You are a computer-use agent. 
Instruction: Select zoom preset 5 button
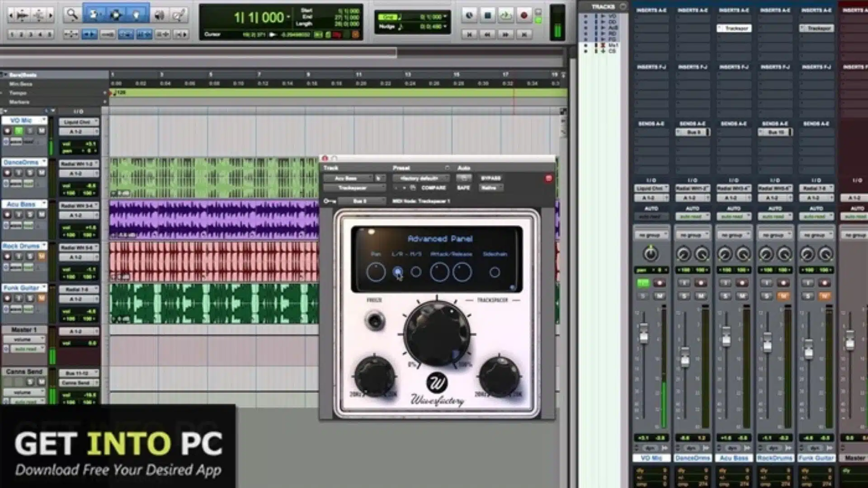50,34
